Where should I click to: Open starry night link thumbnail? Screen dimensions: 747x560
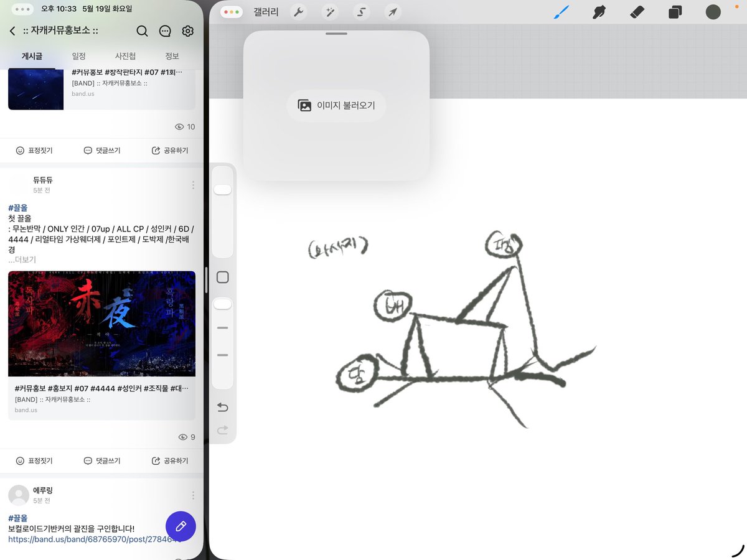tap(36, 89)
